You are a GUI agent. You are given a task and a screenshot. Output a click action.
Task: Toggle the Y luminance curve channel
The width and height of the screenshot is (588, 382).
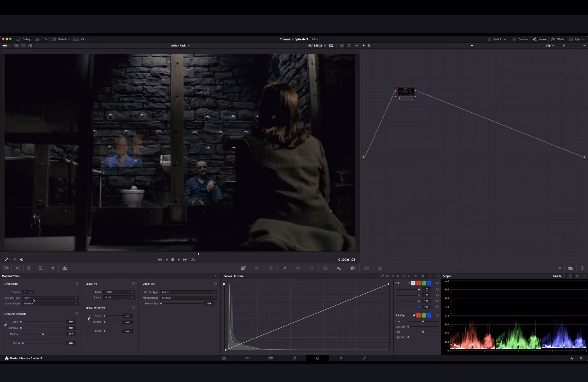(413, 283)
